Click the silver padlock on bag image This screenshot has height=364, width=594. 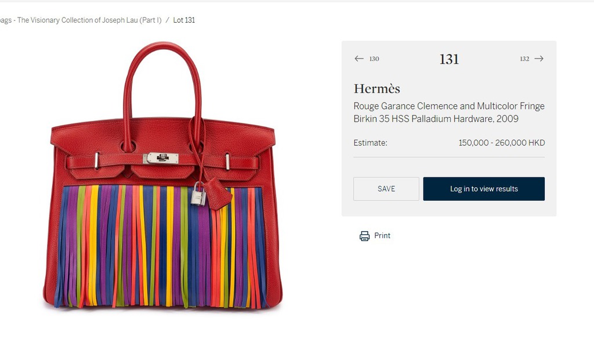pyautogui.click(x=198, y=194)
